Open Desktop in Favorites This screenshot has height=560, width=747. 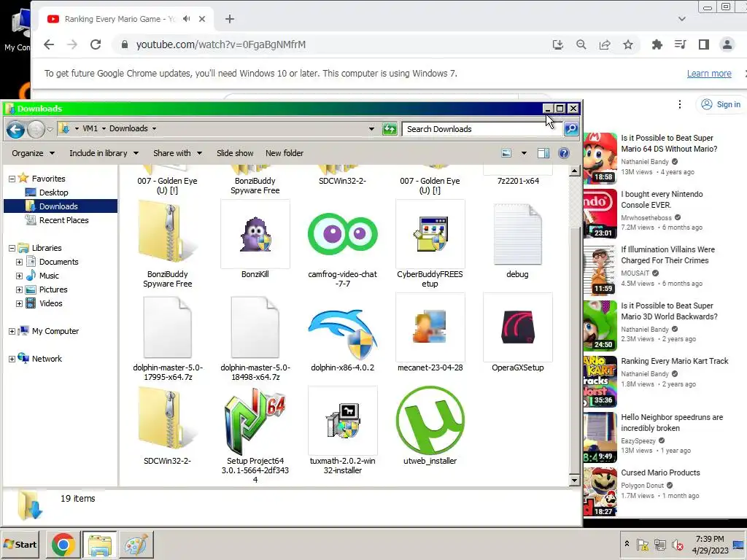[x=53, y=192]
